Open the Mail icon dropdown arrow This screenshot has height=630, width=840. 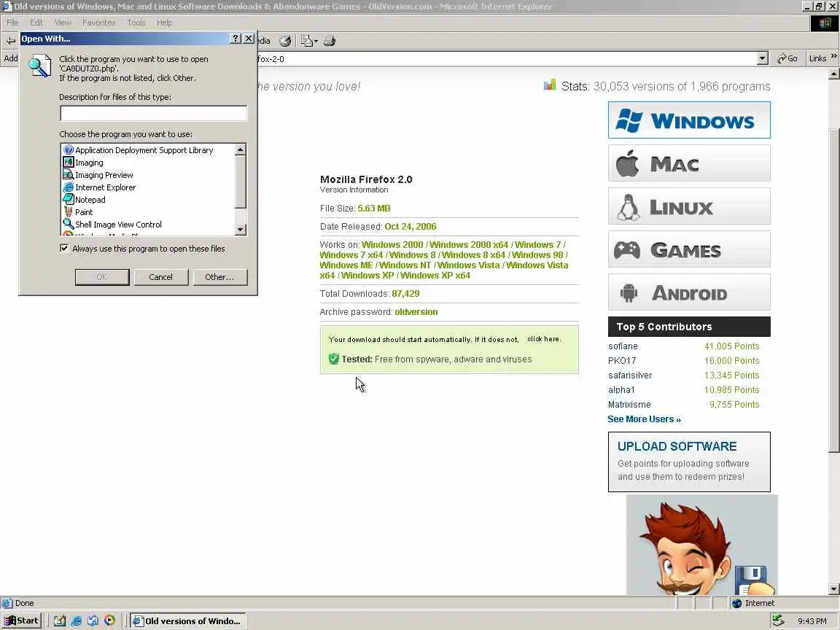[316, 42]
